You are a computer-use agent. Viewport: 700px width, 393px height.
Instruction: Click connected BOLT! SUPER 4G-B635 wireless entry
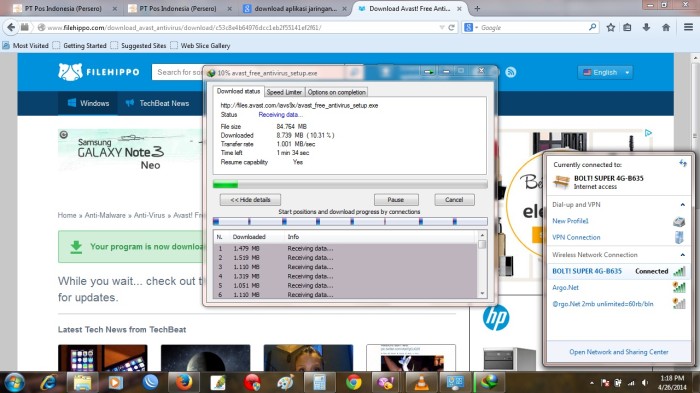(618, 271)
